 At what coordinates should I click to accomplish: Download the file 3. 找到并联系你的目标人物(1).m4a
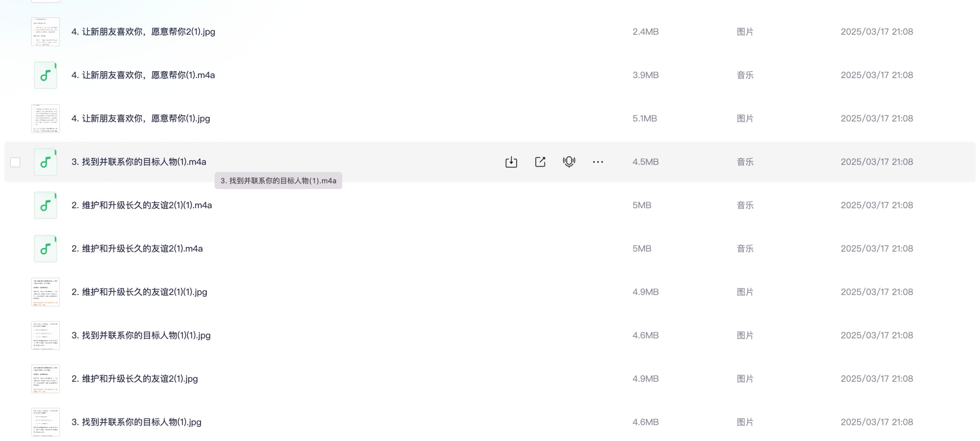click(511, 162)
